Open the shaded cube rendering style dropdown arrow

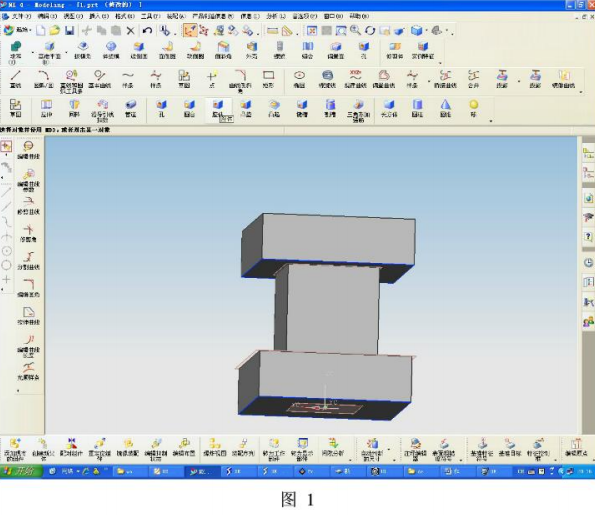coord(427,31)
